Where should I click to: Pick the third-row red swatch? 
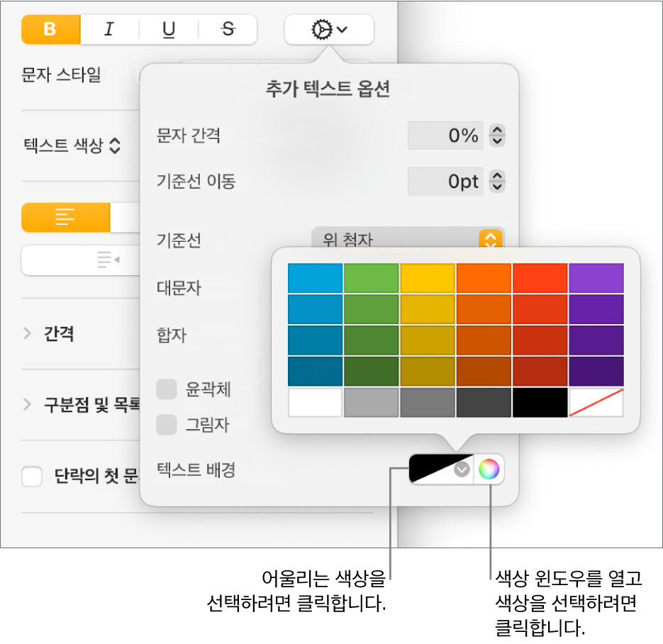pyautogui.click(x=540, y=340)
